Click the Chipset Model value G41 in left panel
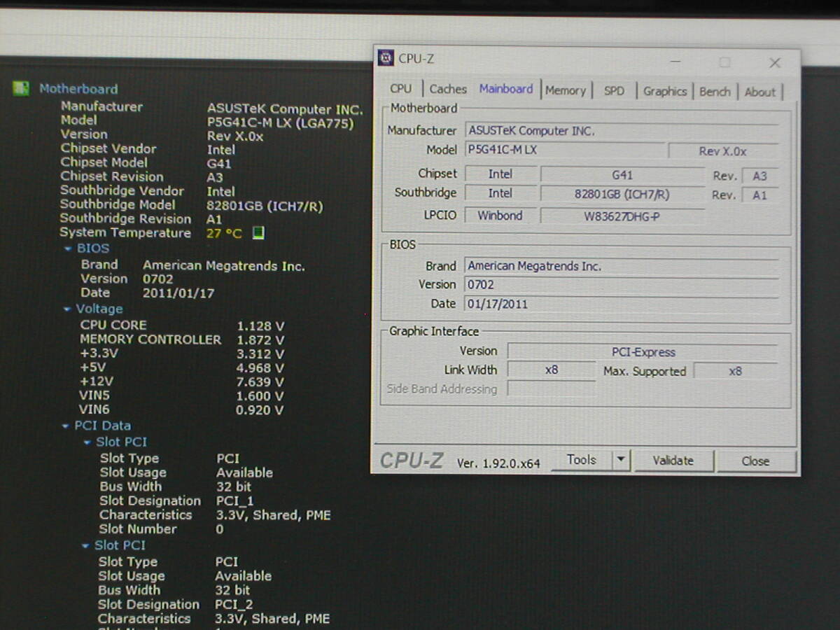Viewport: 840px width, 630px height. click(219, 164)
